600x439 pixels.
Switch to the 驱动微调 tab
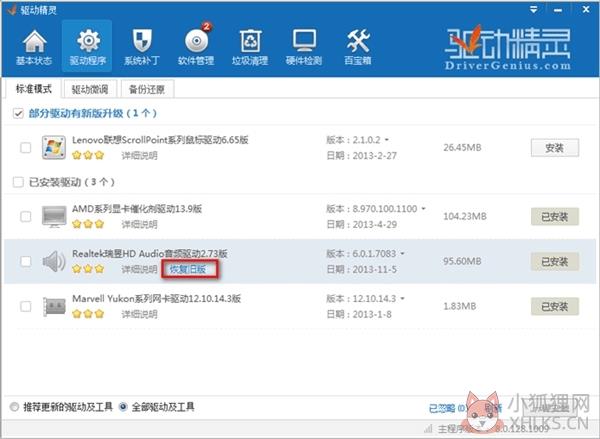pyautogui.click(x=90, y=90)
